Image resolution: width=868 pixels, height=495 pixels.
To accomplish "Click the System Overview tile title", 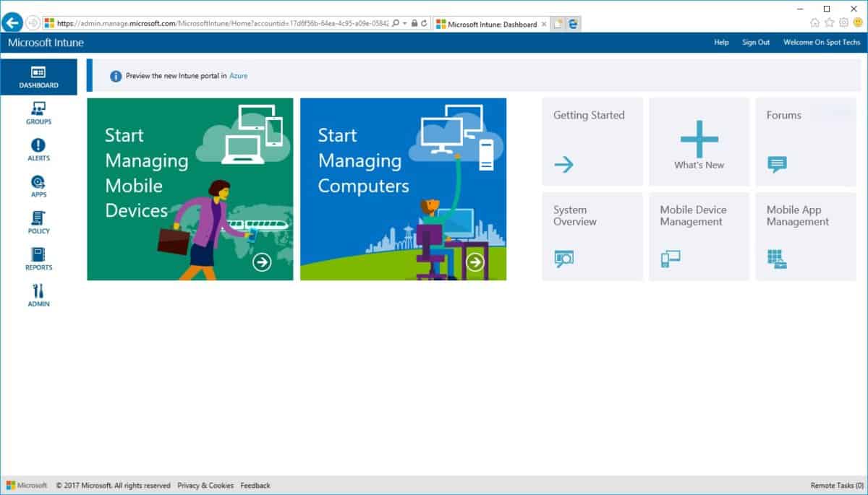I will coord(575,215).
